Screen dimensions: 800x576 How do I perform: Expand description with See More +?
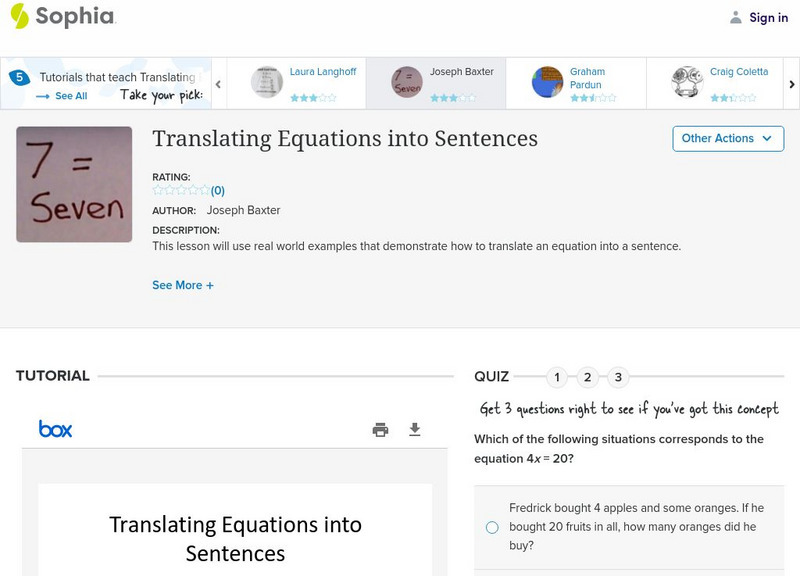pyautogui.click(x=183, y=285)
